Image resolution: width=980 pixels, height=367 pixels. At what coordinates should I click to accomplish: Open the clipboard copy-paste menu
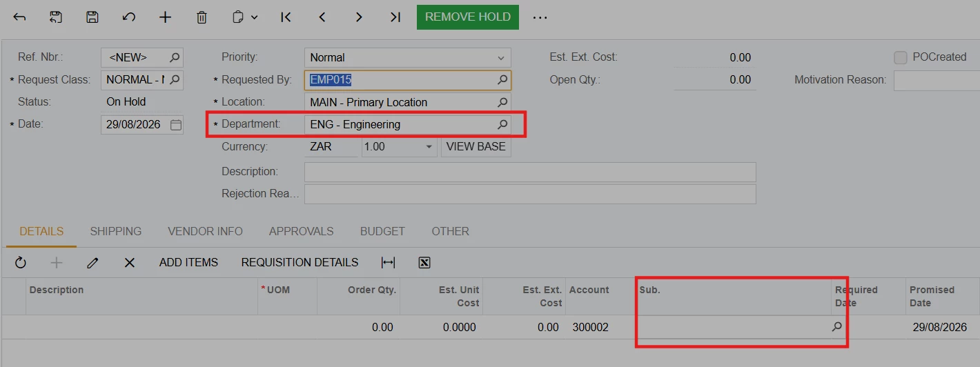[244, 17]
